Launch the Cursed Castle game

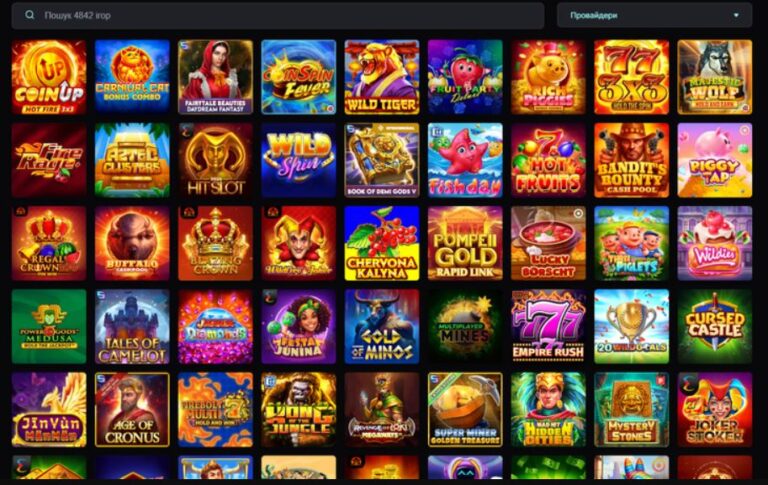[x=715, y=326]
